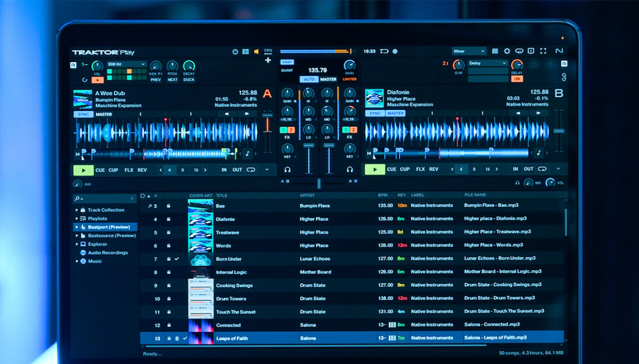This screenshot has height=364, width=639.
Task: Open the Delay effect selector dropdown
Action: click(488, 63)
